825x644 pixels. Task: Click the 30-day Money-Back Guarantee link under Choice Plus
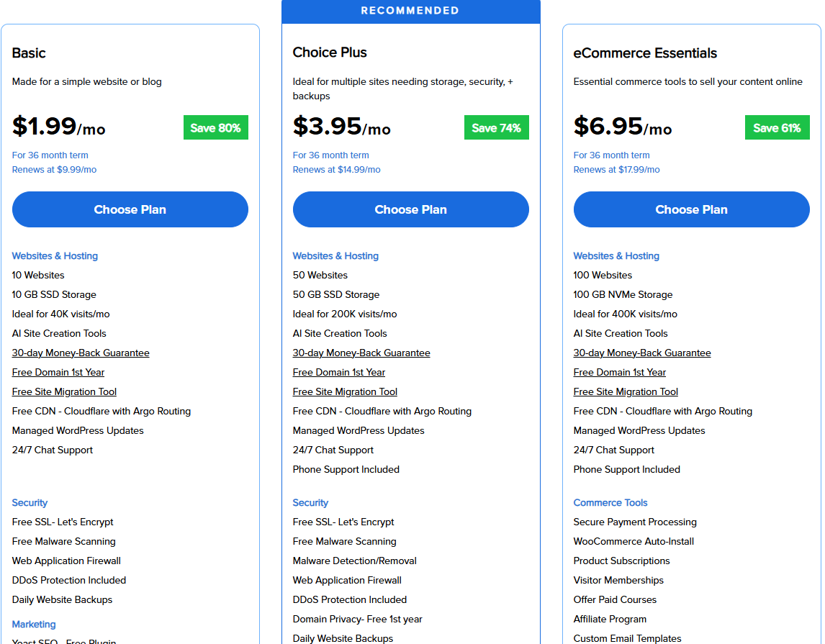pos(361,353)
